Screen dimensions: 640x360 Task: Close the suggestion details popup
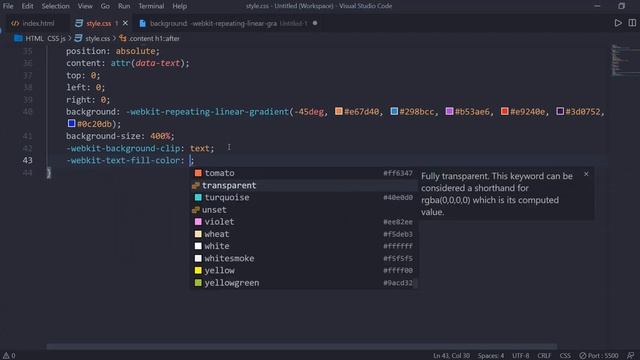586,174
